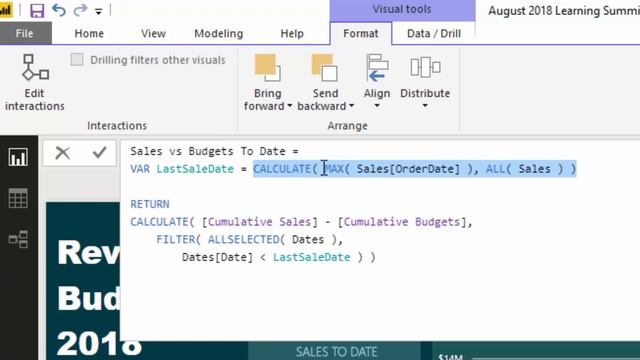Image resolution: width=640 pixels, height=360 pixels.
Task: Redo the last action
Action: coord(80,10)
